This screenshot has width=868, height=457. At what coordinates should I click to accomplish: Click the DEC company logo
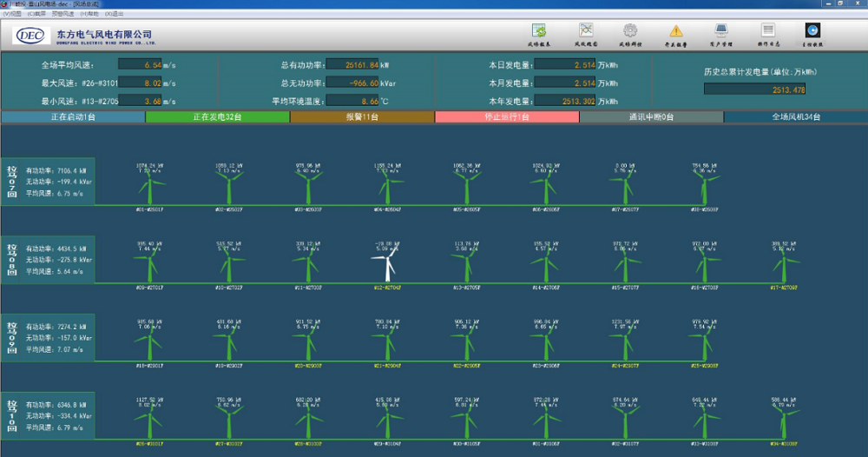[x=31, y=36]
